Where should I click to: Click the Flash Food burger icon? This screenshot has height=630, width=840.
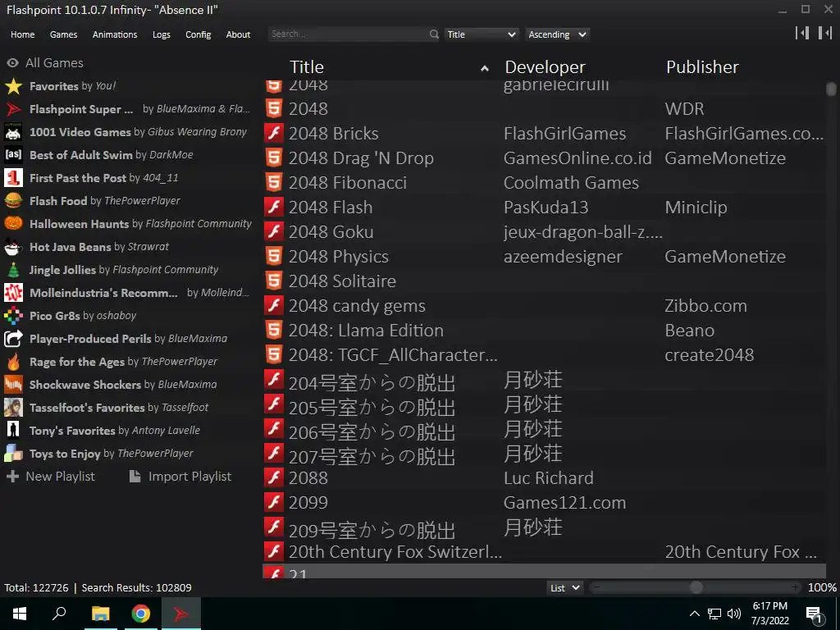click(x=13, y=201)
